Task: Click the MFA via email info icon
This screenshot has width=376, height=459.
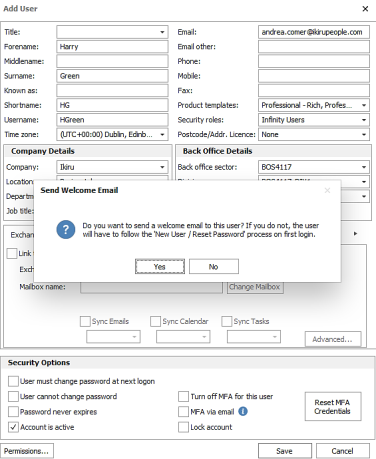Action: pyautogui.click(x=243, y=412)
